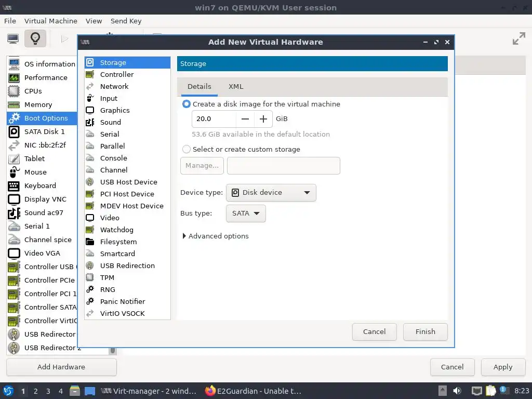Switch to the Details tab
Image resolution: width=532 pixels, height=399 pixels.
[x=199, y=87]
